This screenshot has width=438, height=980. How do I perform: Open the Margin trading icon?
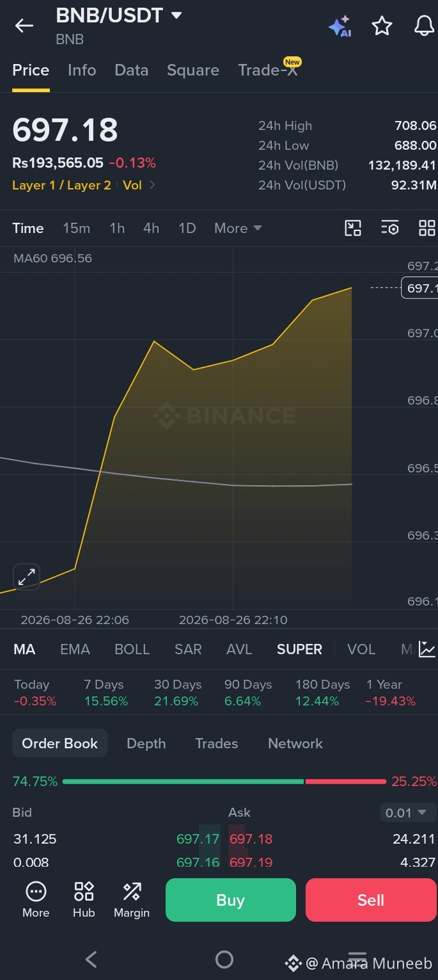click(132, 899)
